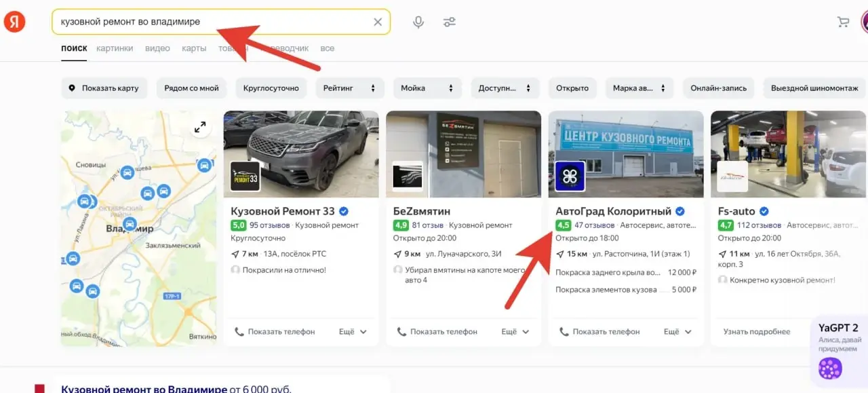Screen dimensions: 868x393
Task: Show phone for БеZвмятин
Action: 437,332
